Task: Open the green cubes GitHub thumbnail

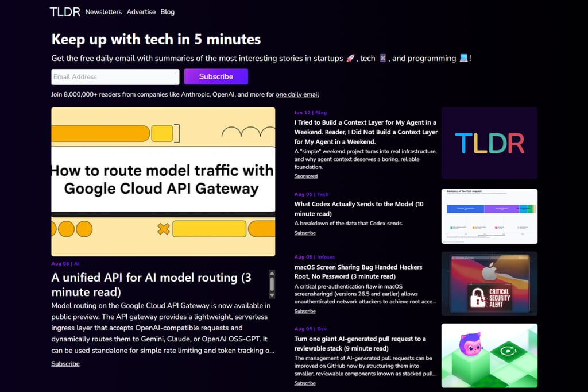Action: coord(489,356)
